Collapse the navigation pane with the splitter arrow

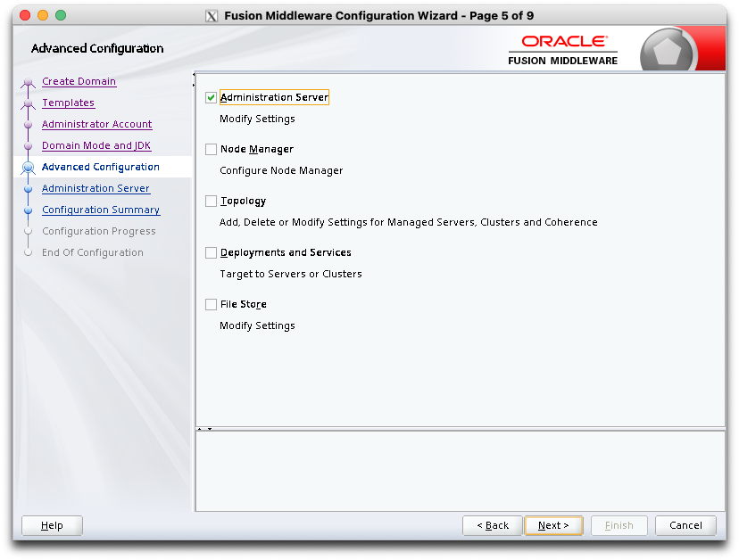click(194, 74)
